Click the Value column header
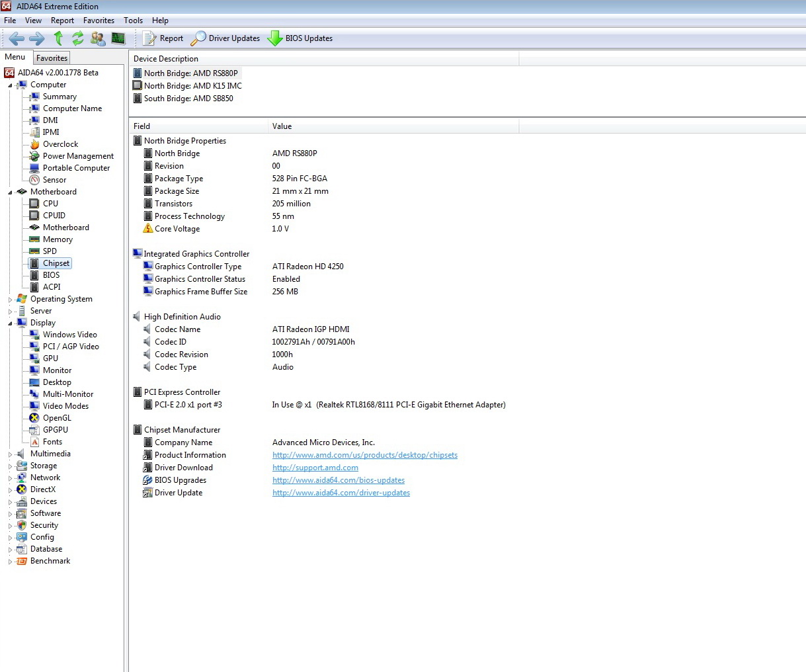This screenshot has height=672, width=806. [x=393, y=126]
